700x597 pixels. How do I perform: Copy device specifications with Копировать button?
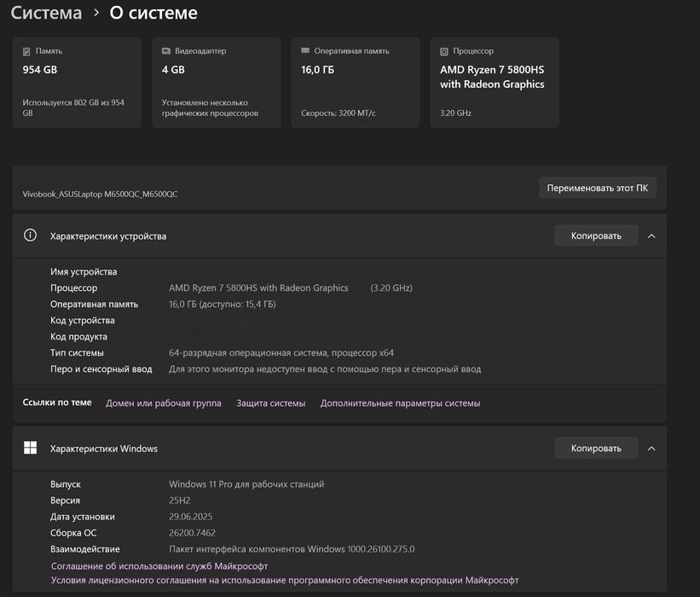click(596, 235)
